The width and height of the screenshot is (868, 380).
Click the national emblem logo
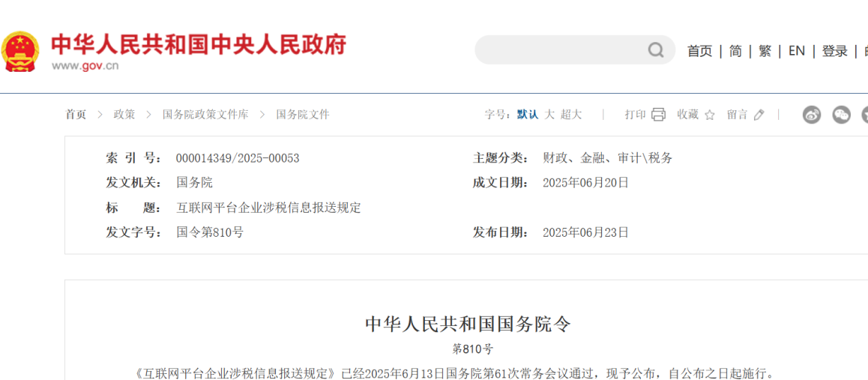pyautogui.click(x=20, y=51)
